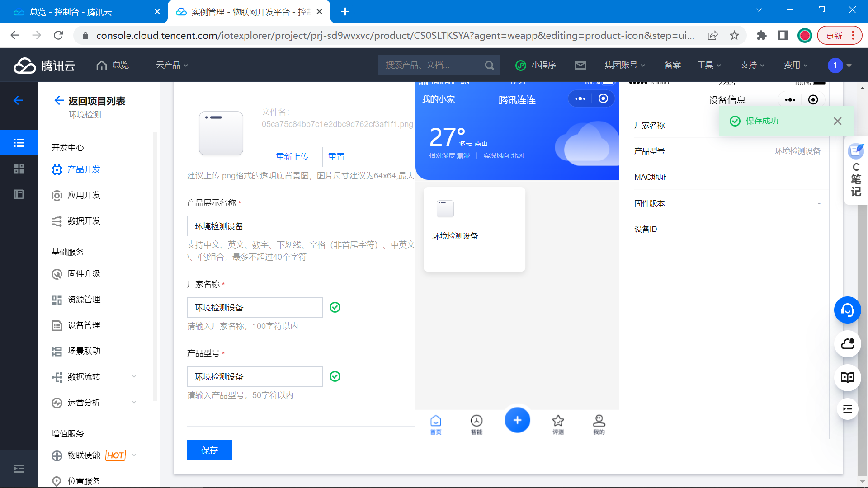This screenshot has width=868, height=488.
Task: Click the 保存 button
Action: [209, 450]
